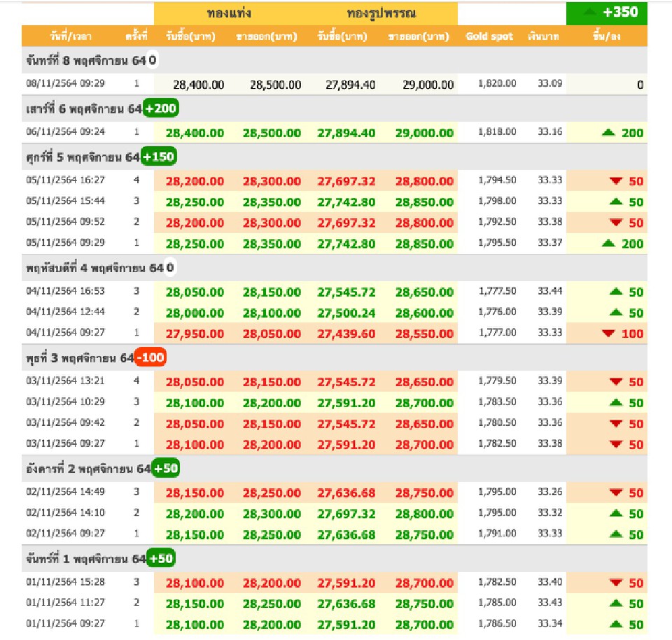The height and width of the screenshot is (640, 672).
Task: Select the ทองรูปพรรณ header tab
Action: click(x=381, y=13)
